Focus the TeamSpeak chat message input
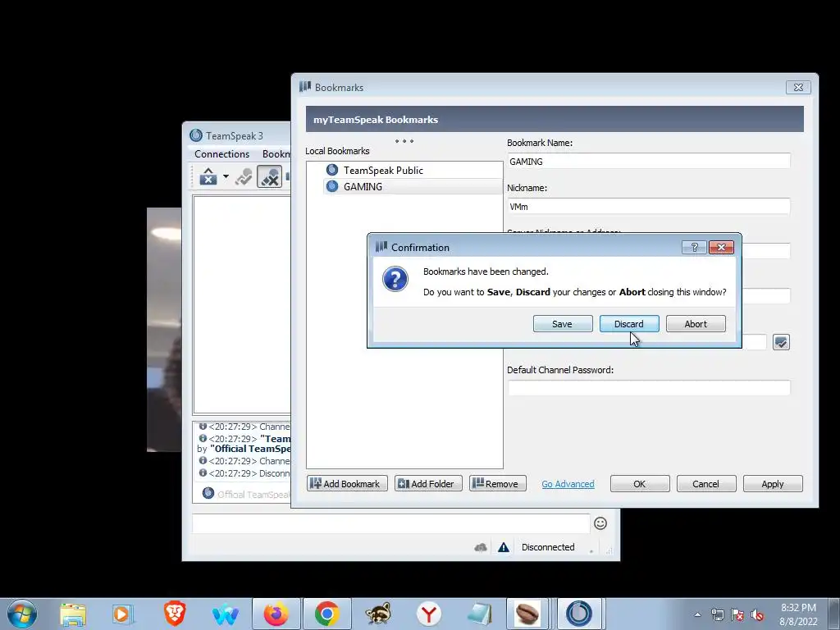Screen dimensions: 840x630 pos(391,523)
